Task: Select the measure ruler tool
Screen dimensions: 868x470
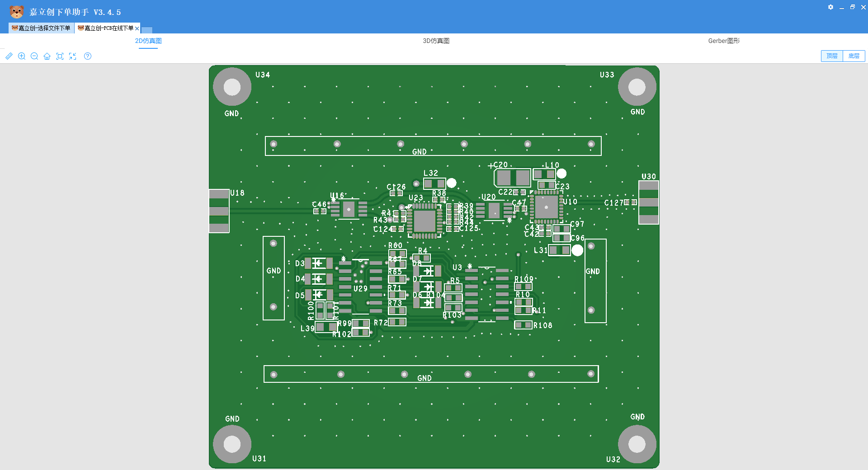Action: (9, 56)
